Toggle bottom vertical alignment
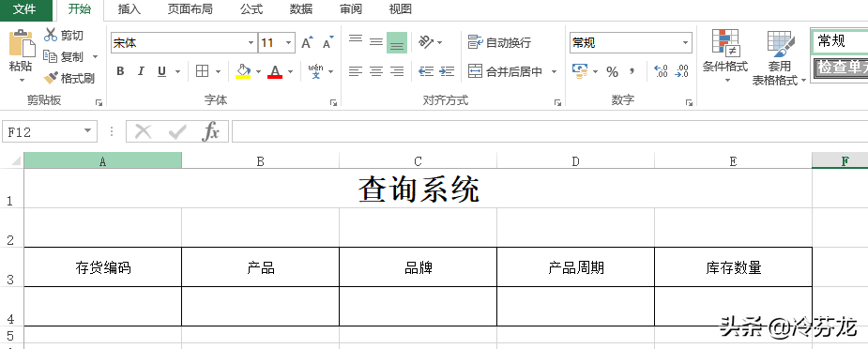 click(397, 42)
